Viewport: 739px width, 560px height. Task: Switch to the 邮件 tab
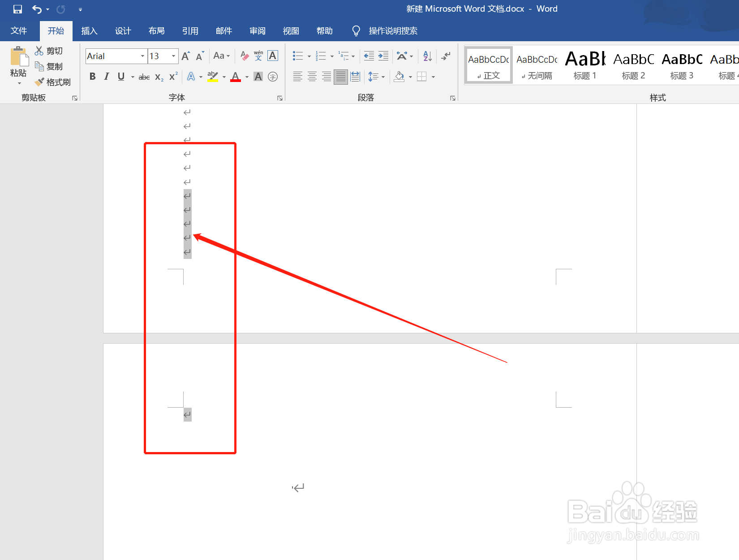(223, 31)
